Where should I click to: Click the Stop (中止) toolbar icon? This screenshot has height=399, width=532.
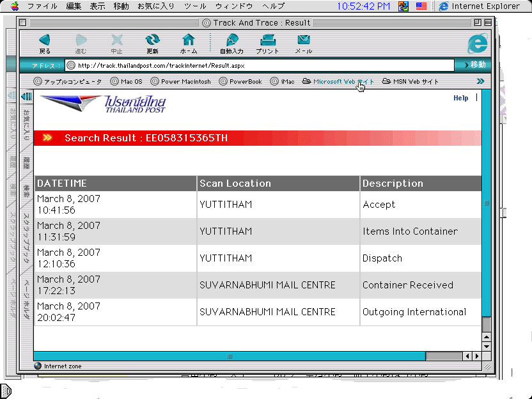[x=116, y=43]
